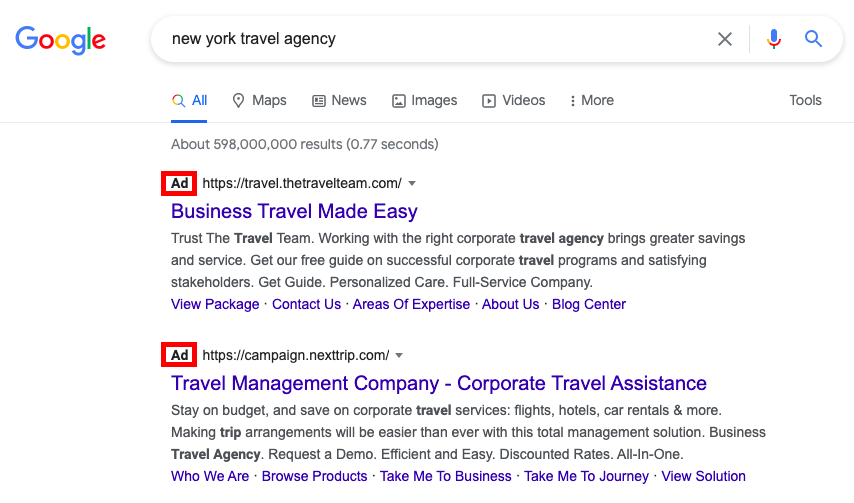Open Travel Management Company result title
Image resolution: width=854 pixels, height=503 pixels.
click(438, 383)
